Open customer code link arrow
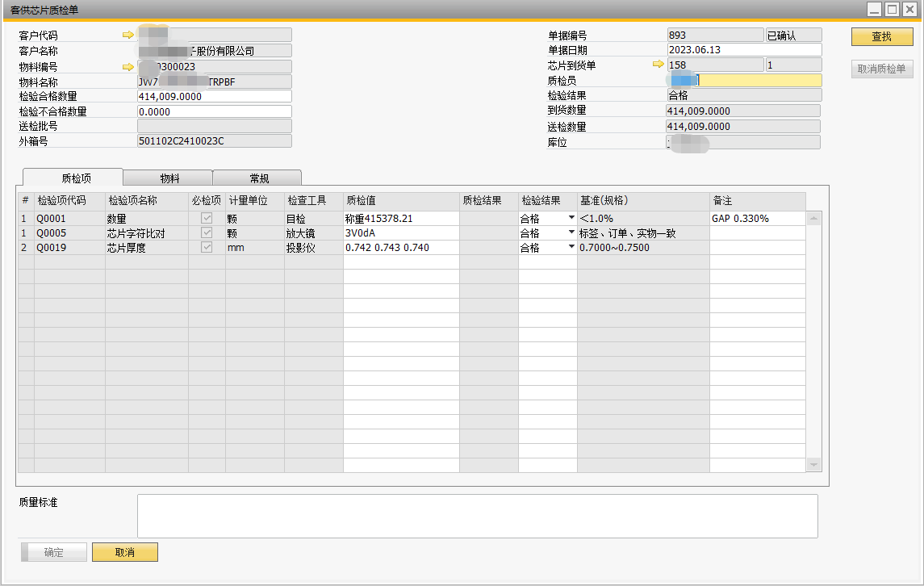The image size is (924, 586). pos(128,35)
